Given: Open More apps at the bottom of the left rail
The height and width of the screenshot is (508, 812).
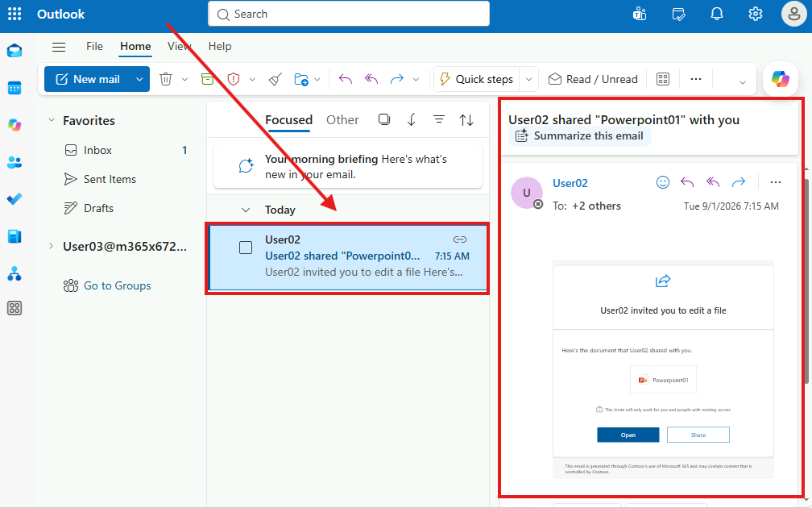Looking at the screenshot, I should [14, 308].
